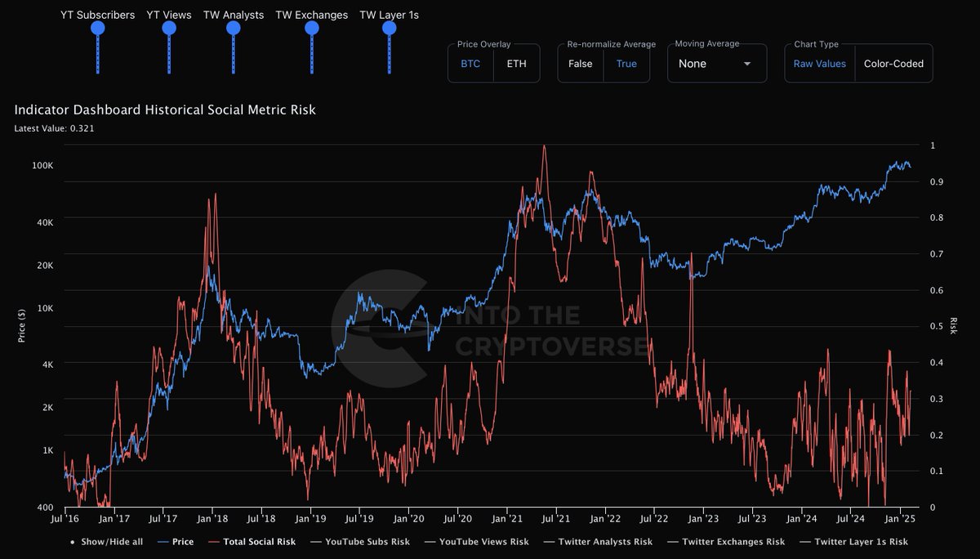This screenshot has height=559, width=980.
Task: Toggle the TW Analysts pin icon
Action: point(233,27)
